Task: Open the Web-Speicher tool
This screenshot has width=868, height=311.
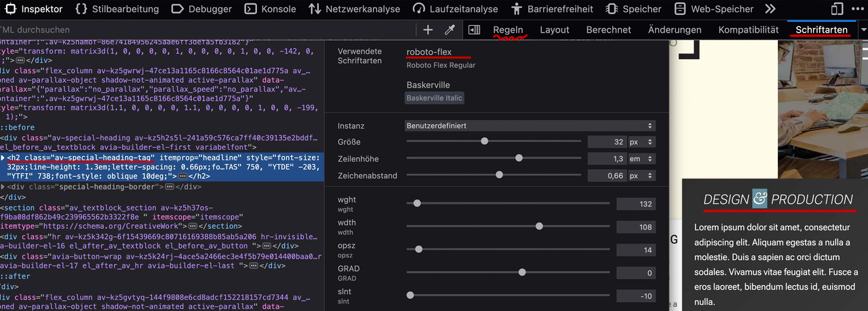Action: [714, 9]
